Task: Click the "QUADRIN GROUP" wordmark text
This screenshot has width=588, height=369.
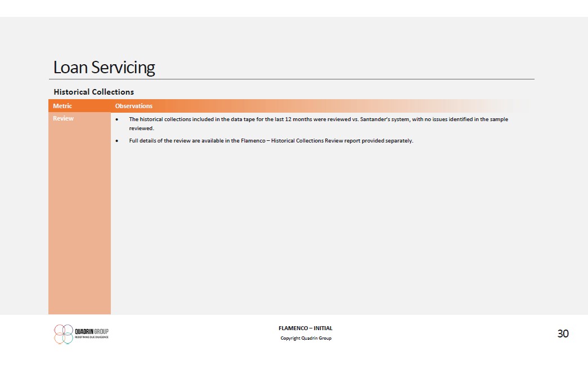Action: click(x=92, y=331)
